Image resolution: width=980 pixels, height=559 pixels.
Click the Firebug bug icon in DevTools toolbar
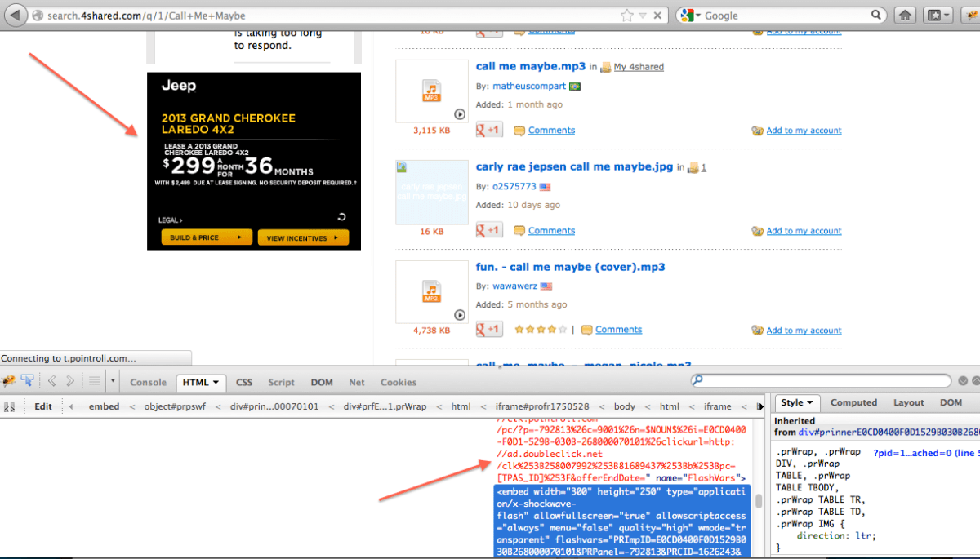[x=9, y=381]
